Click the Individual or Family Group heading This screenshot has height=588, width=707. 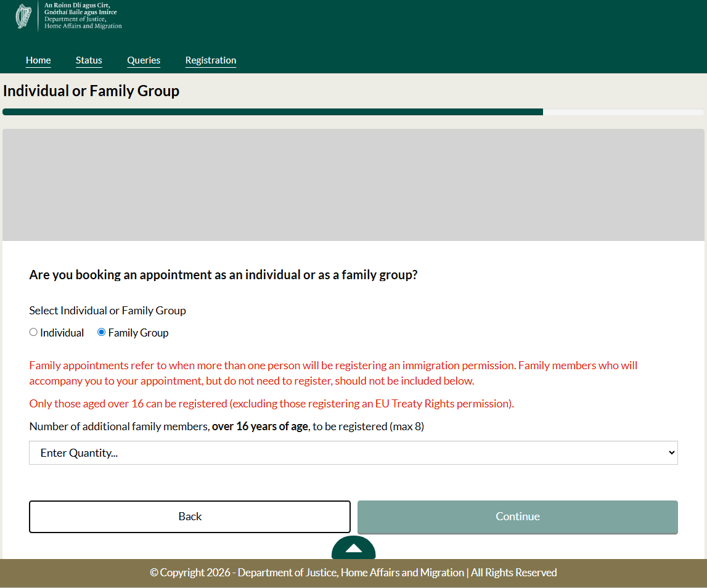pos(91,91)
